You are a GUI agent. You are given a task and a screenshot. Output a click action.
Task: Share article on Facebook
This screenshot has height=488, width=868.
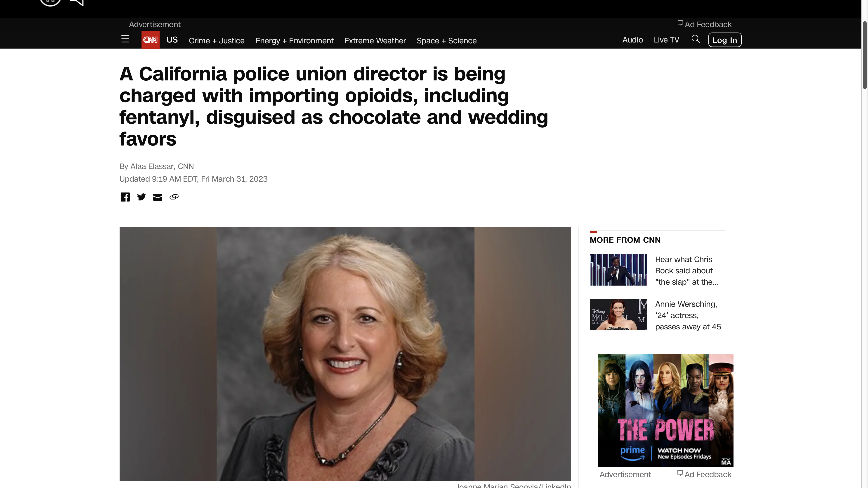coord(125,197)
